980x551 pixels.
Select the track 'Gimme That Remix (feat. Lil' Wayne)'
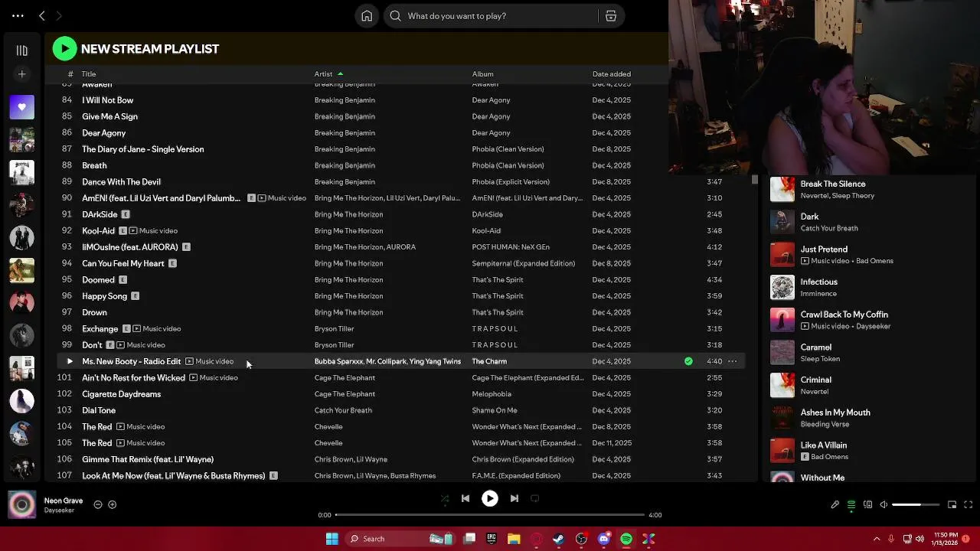pos(148,459)
